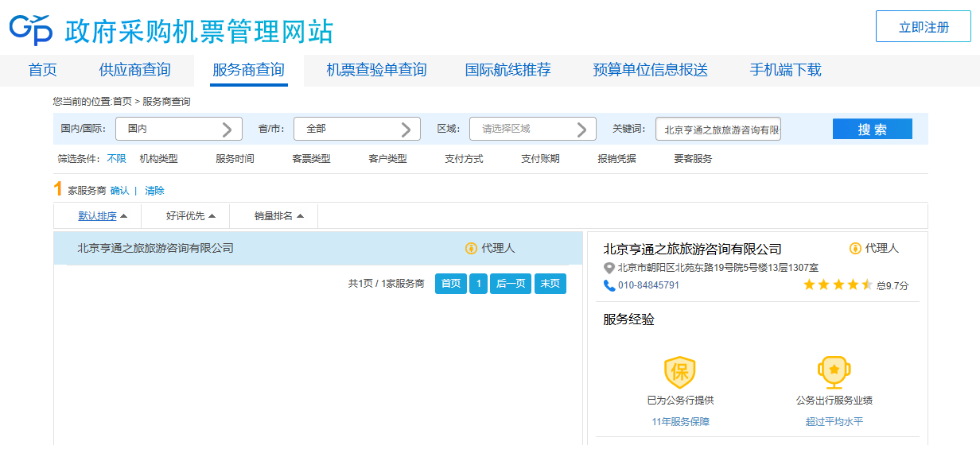Expand the 机构类型 filter
Image resolution: width=980 pixels, height=453 pixels.
[x=158, y=159]
